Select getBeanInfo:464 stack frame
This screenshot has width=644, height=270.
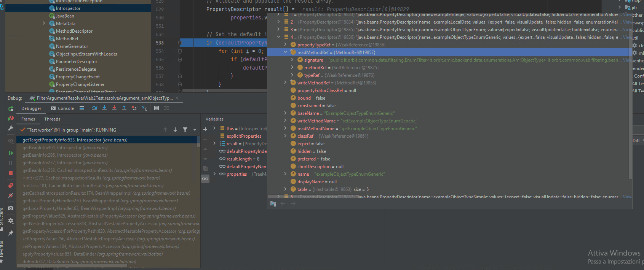(65, 148)
